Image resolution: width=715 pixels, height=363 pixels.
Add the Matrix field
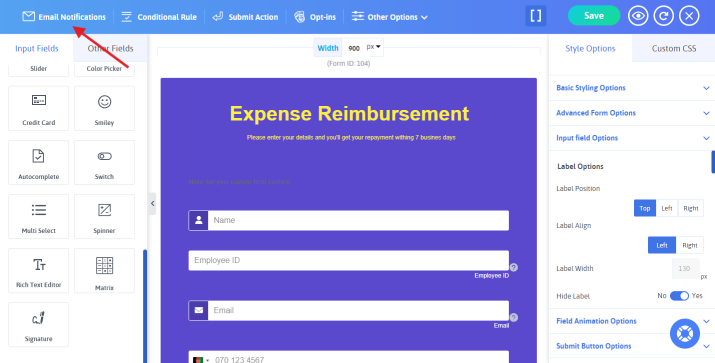tap(104, 270)
